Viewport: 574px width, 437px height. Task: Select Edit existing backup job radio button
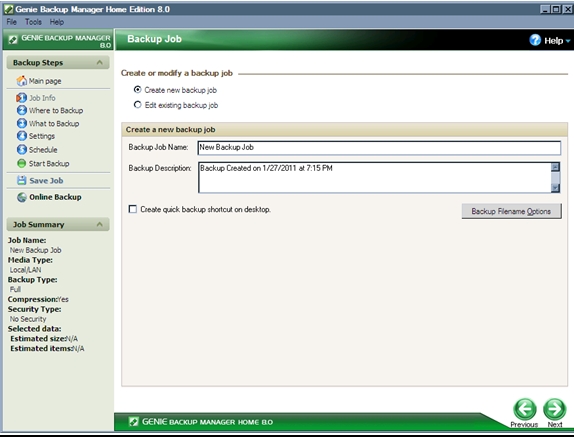point(137,105)
